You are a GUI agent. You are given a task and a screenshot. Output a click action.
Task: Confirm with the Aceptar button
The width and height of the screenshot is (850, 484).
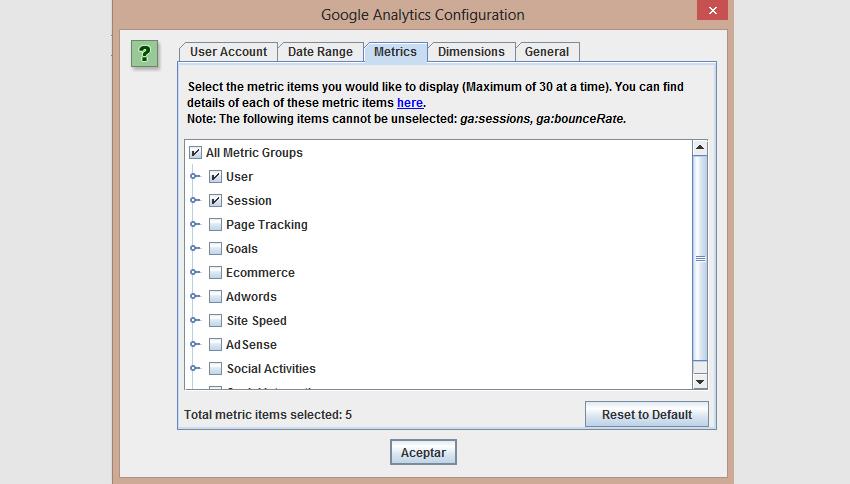423,453
